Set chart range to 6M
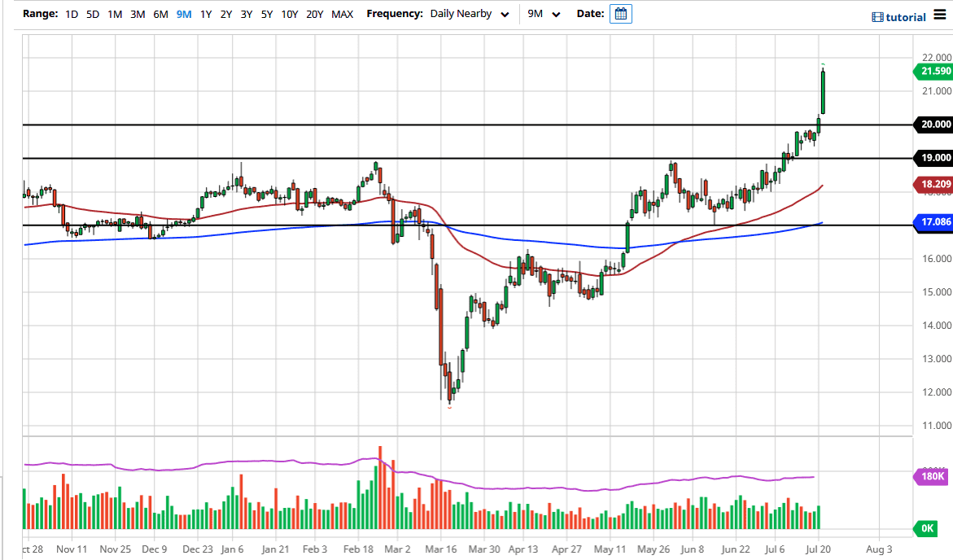Image resolution: width=953 pixels, height=560 pixels. point(160,14)
